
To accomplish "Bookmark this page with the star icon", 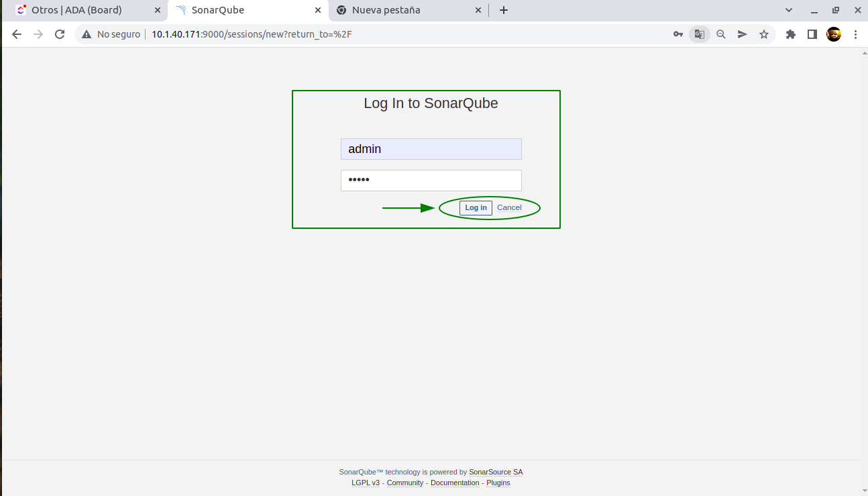I will [764, 34].
